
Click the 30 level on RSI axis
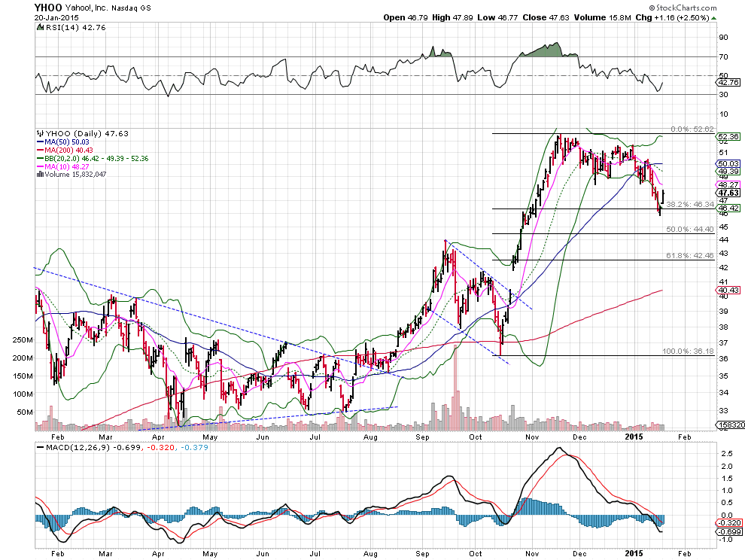[723, 95]
